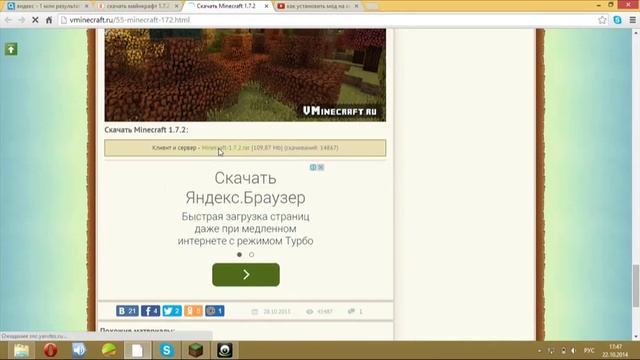The image size is (640, 360).
Task: Click the address bar with vminecraft.ru URL
Action: (x=327, y=20)
